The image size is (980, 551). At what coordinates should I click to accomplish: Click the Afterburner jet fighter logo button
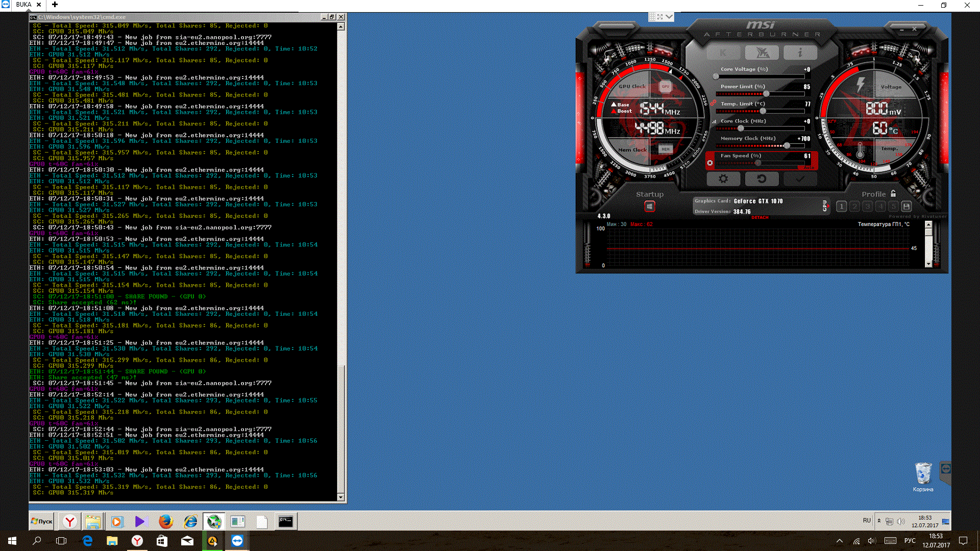762,52
